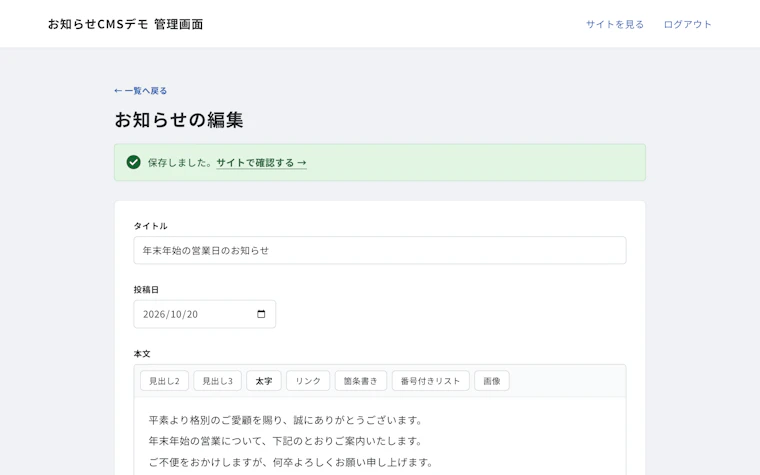The height and width of the screenshot is (475, 760).
Task: Click the お知らせの編集 page heading
Action: point(179,120)
